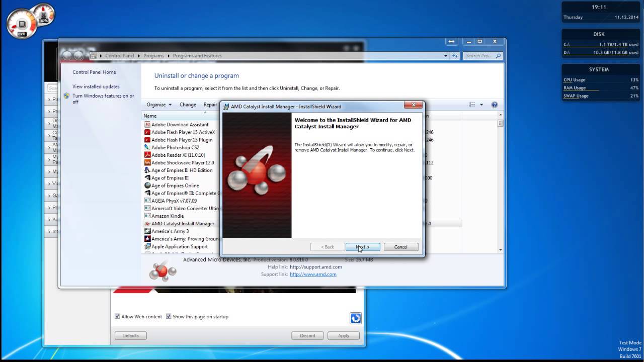644x362 pixels.
Task: Open the Organize dropdown menu
Action: (159, 105)
